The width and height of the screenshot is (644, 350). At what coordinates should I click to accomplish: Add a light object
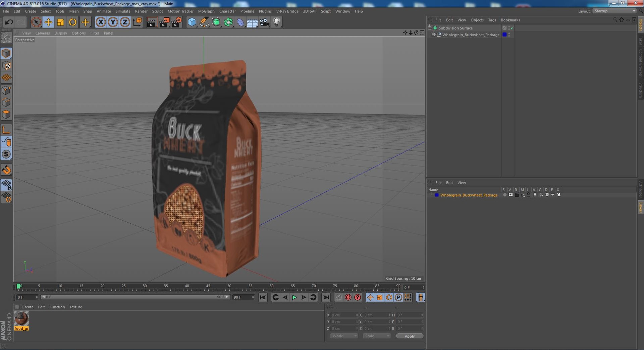click(276, 22)
